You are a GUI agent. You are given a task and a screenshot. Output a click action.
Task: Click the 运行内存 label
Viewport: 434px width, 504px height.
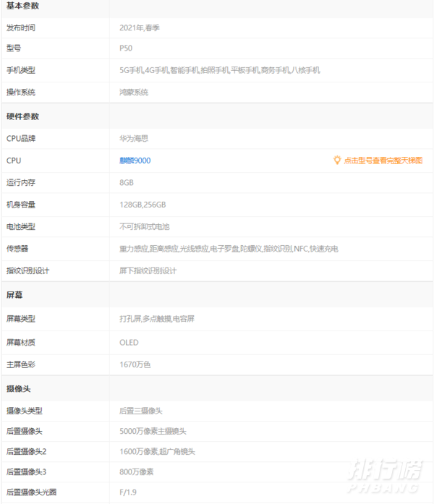[x=21, y=182]
